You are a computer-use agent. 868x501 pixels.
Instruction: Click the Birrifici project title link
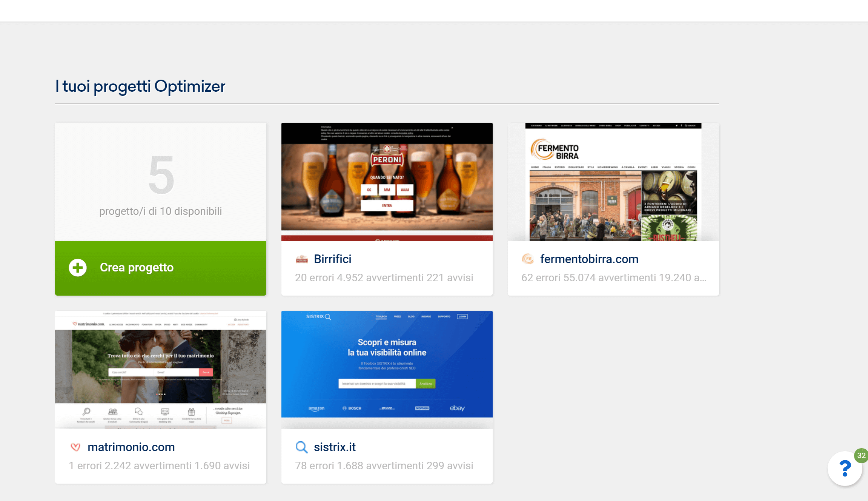[x=333, y=259]
